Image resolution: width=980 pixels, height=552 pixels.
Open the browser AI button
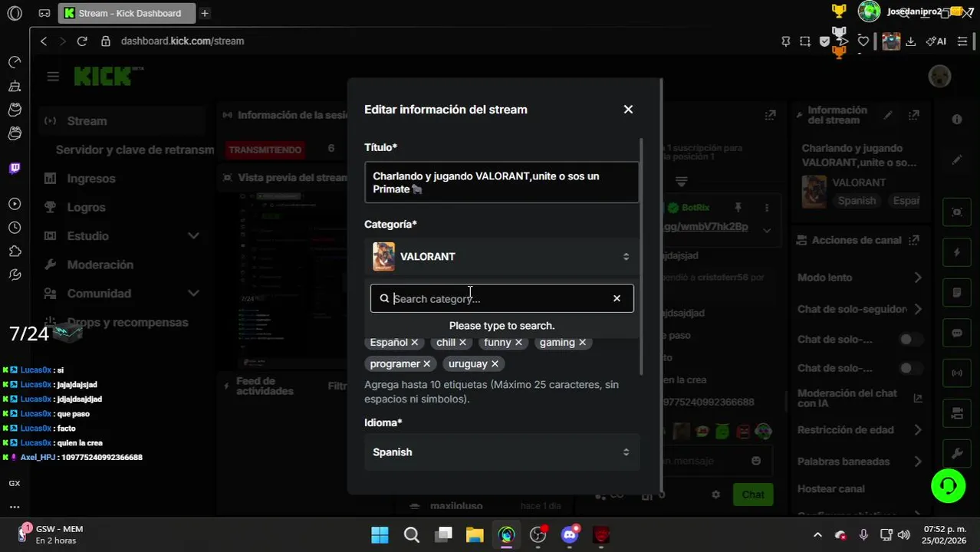tap(936, 41)
